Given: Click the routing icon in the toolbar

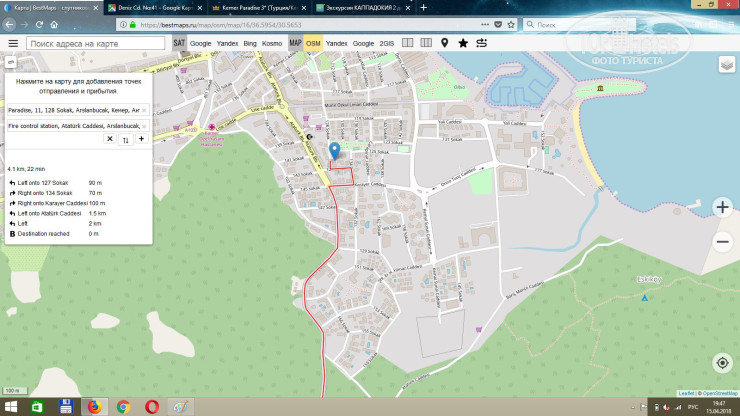Looking at the screenshot, I should (481, 43).
